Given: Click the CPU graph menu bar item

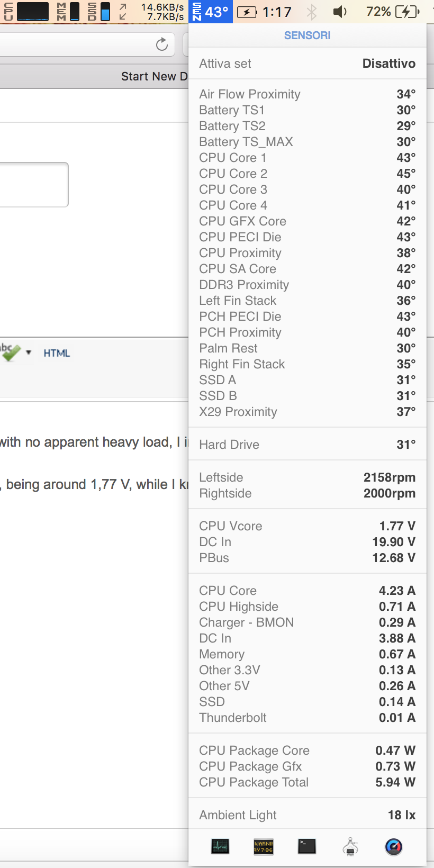Looking at the screenshot, I should 26,11.
